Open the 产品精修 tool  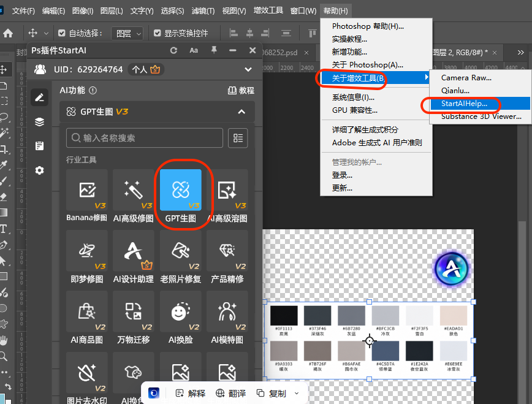(227, 257)
